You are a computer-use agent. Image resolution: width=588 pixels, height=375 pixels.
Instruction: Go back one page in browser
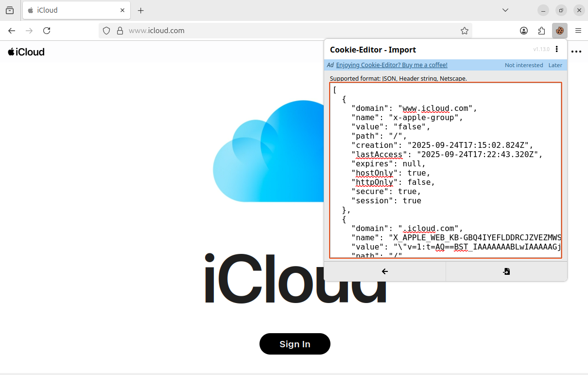click(12, 31)
